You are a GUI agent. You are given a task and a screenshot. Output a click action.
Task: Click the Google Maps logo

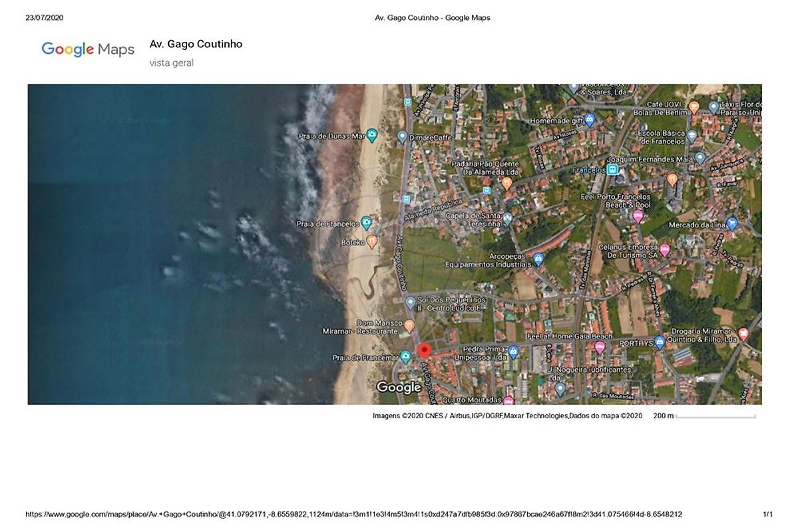coord(88,49)
